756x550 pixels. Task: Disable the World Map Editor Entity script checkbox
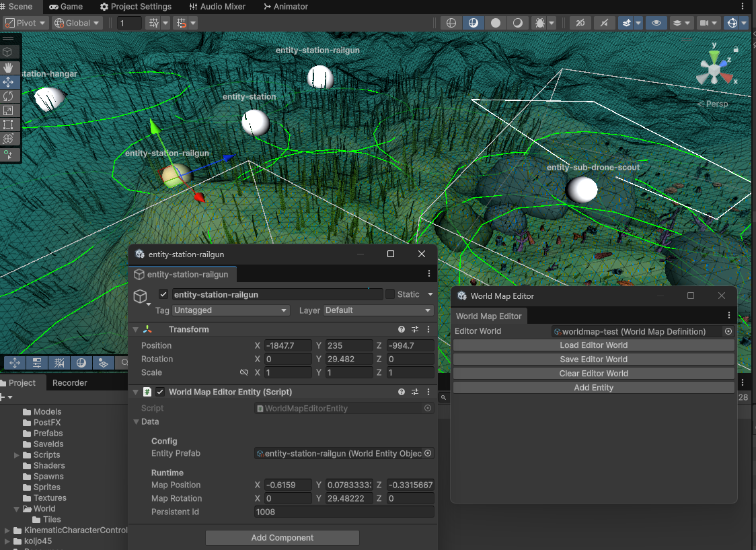tap(159, 392)
